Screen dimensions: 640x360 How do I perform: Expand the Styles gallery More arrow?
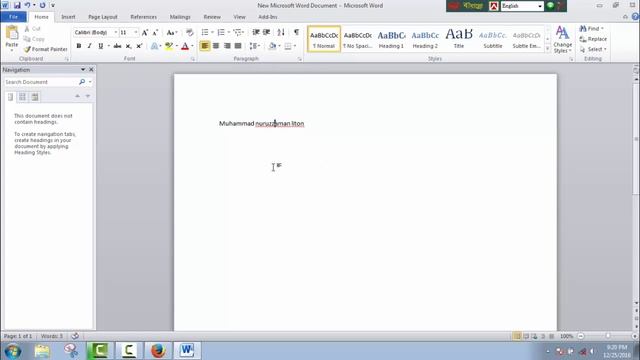click(548, 49)
